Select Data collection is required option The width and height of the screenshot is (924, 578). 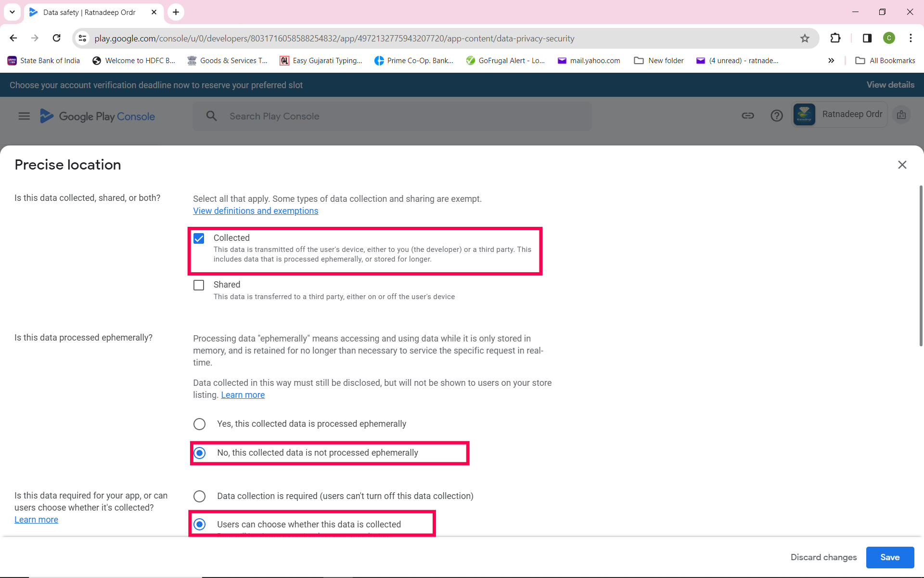pos(199,496)
